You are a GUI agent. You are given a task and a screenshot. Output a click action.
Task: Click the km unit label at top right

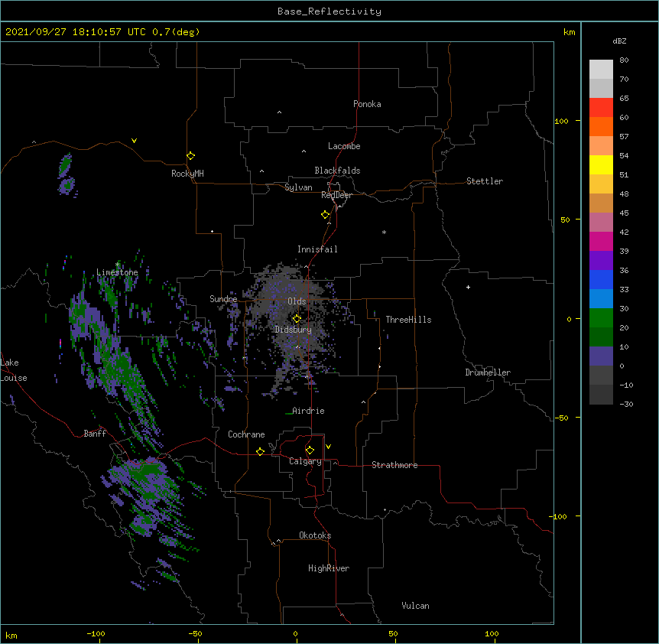pos(570,32)
